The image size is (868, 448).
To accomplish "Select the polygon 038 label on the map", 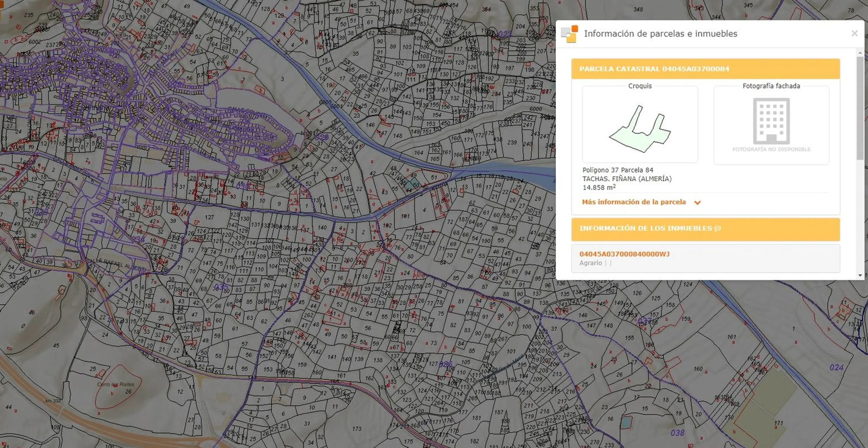I will pyautogui.click(x=677, y=433).
